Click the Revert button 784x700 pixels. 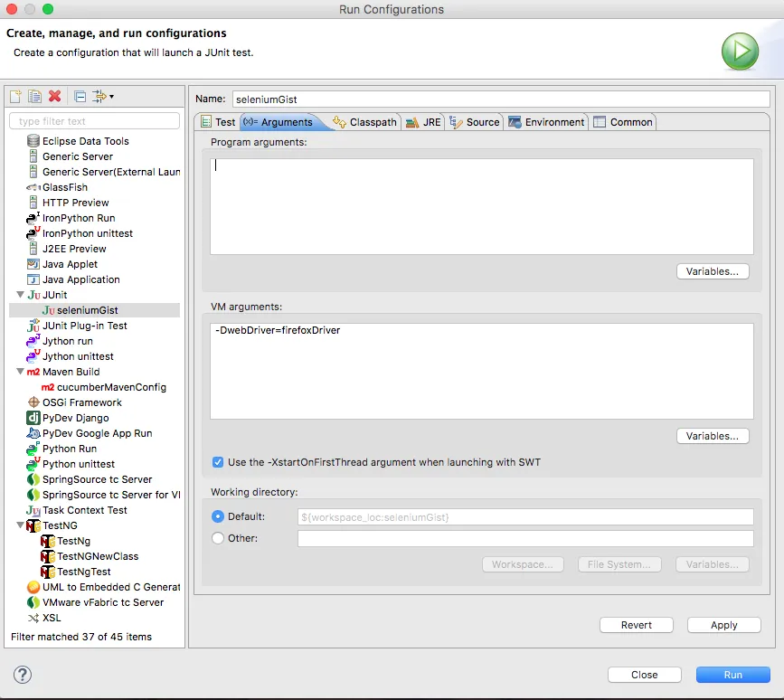click(x=637, y=625)
